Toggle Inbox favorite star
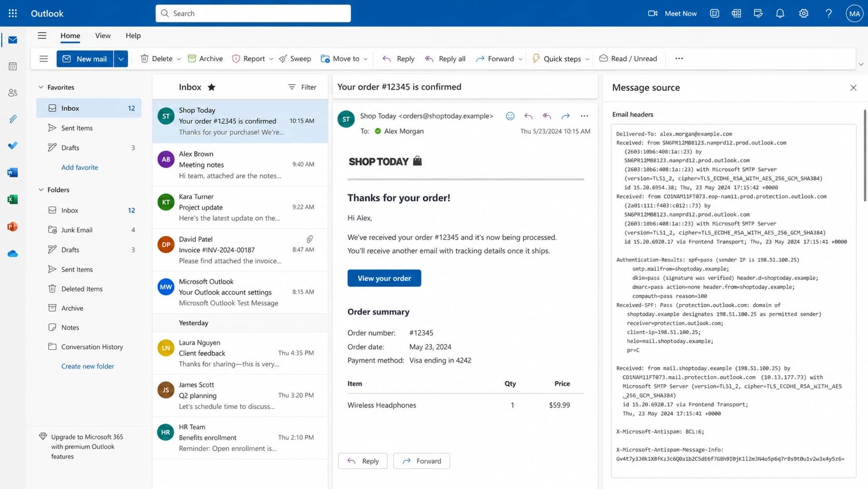 coord(211,87)
